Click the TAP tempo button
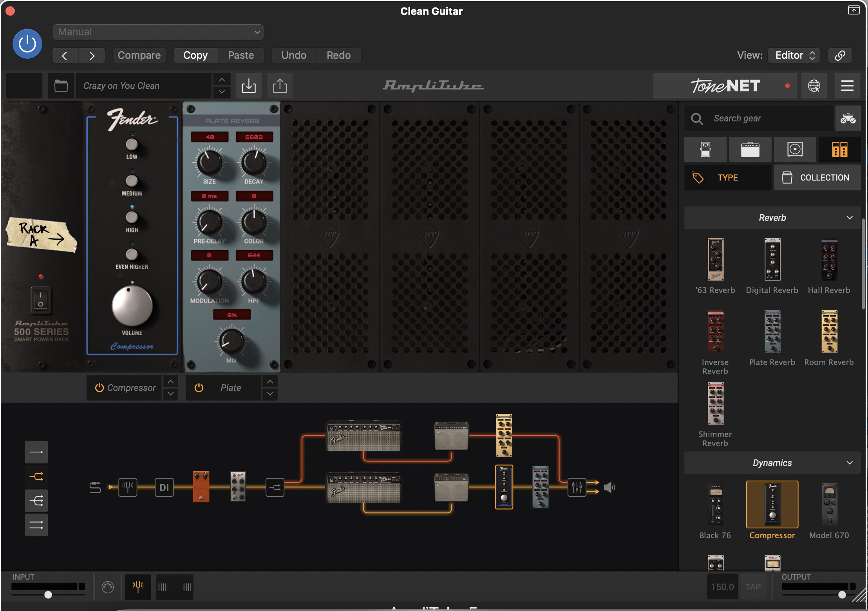868x611 pixels. click(753, 587)
